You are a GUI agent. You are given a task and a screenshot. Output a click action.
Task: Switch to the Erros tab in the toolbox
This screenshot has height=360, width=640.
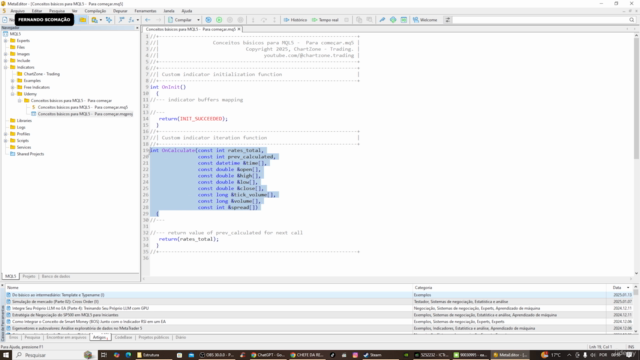pos(13,338)
